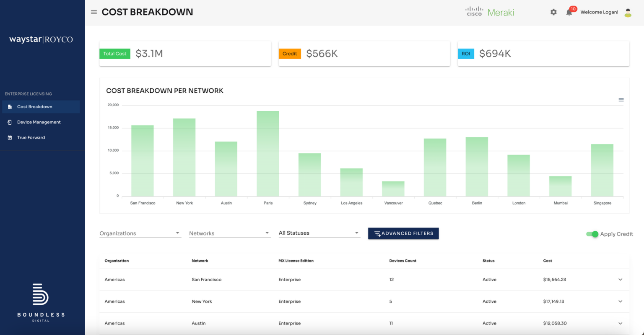The image size is (644, 335).
Task: Expand the San Francisco cost row
Action: pos(620,279)
